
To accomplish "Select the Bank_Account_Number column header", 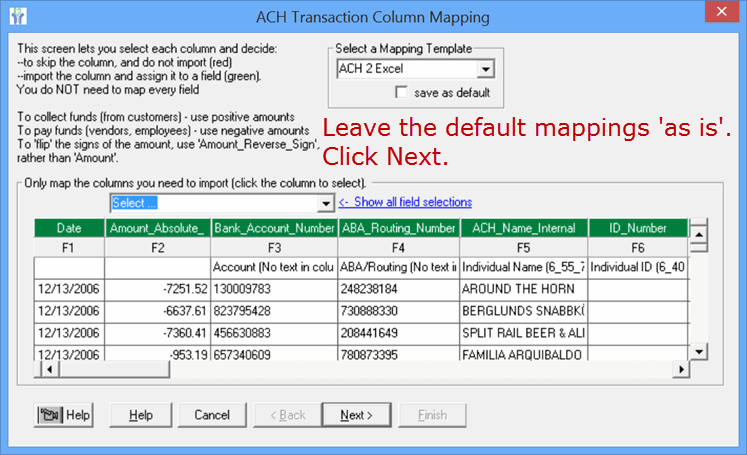I will (x=272, y=229).
